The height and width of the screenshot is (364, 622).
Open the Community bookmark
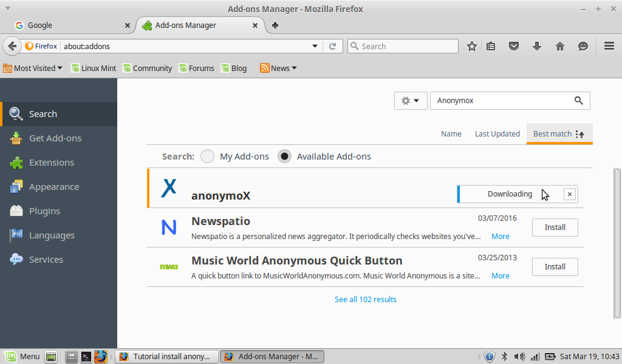148,68
